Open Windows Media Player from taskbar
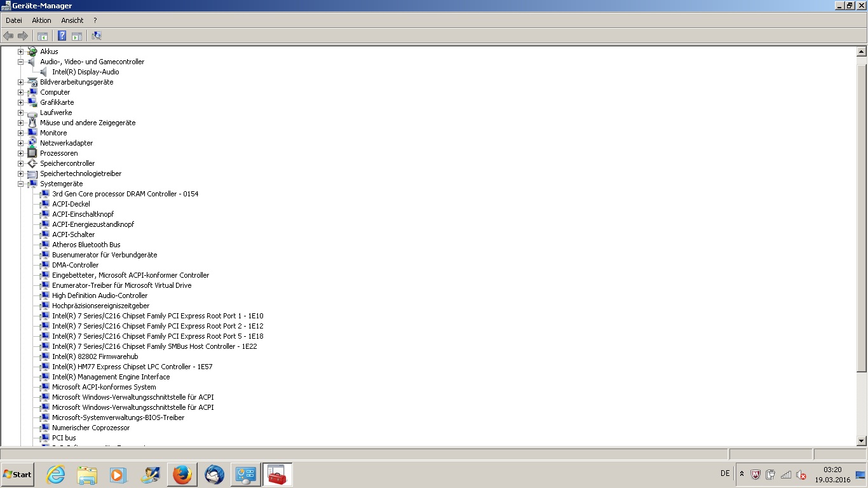 (118, 475)
